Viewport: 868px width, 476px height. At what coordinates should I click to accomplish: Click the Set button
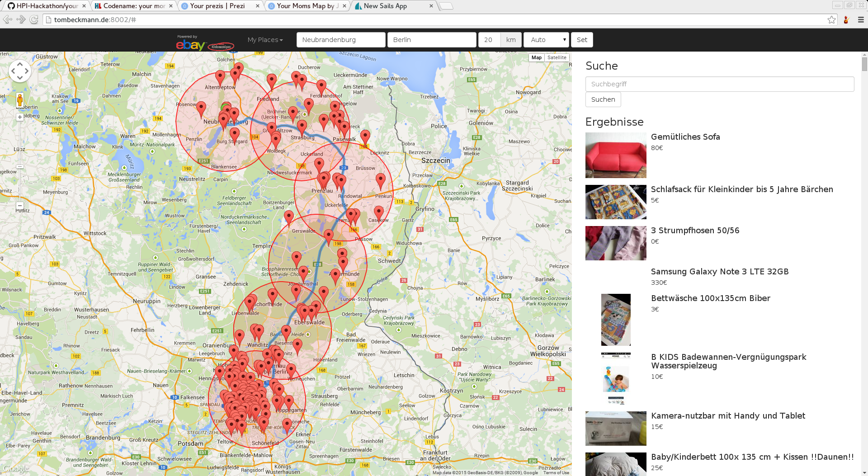(x=582, y=40)
